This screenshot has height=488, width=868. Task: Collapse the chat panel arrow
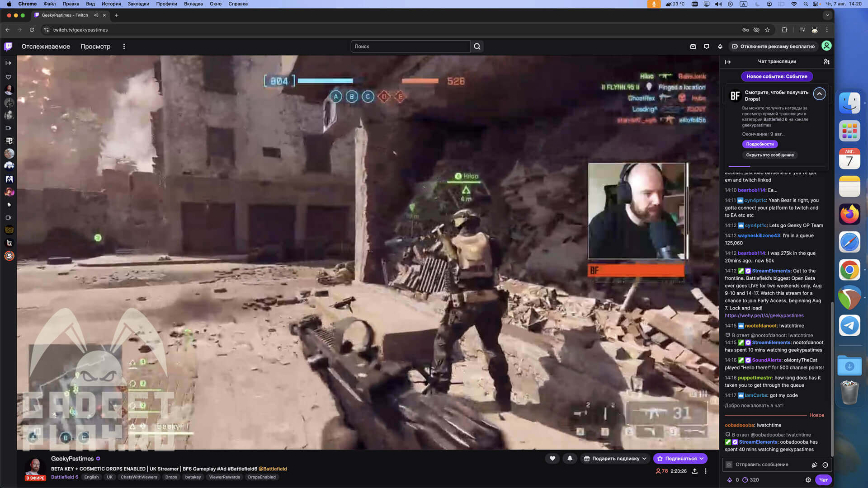click(728, 62)
